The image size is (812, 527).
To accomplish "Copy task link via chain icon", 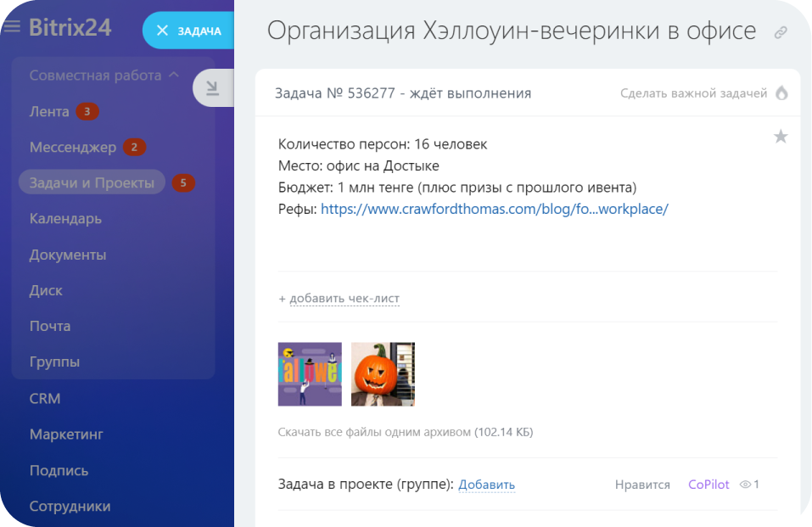I will [x=781, y=33].
